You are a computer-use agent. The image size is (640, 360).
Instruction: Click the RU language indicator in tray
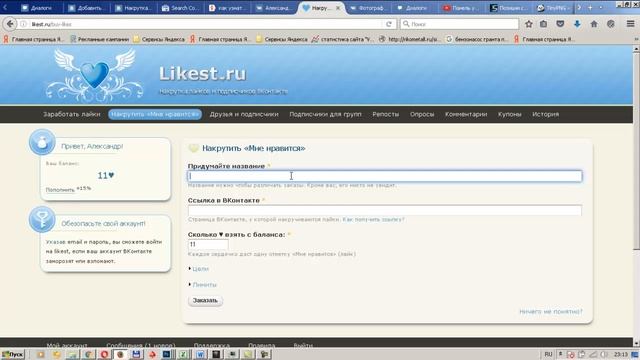click(548, 354)
